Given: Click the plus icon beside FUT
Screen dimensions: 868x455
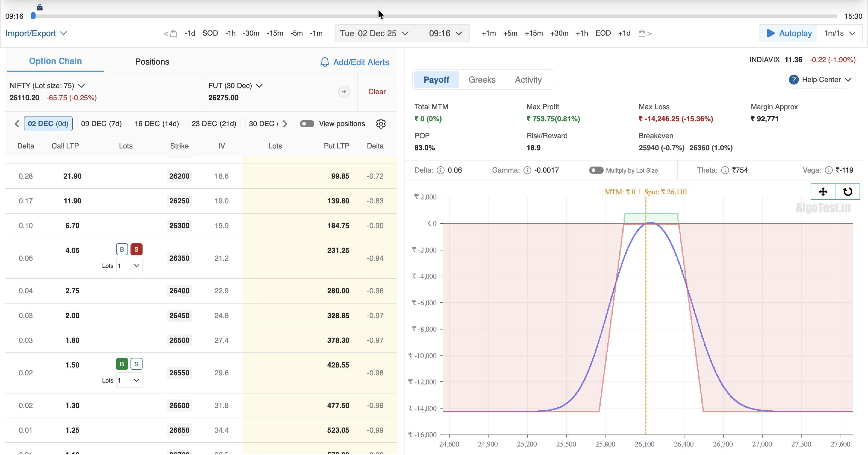Looking at the screenshot, I should (344, 92).
